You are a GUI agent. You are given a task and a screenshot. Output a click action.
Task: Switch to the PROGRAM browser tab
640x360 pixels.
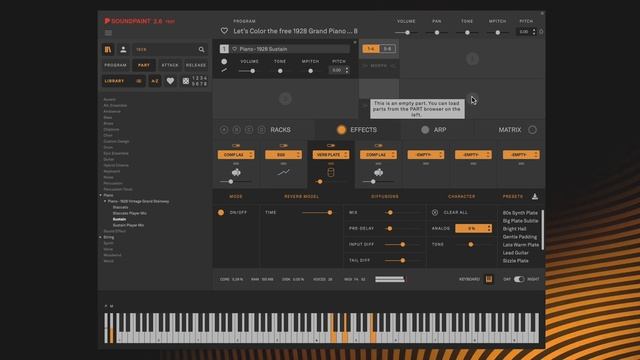[x=116, y=65]
